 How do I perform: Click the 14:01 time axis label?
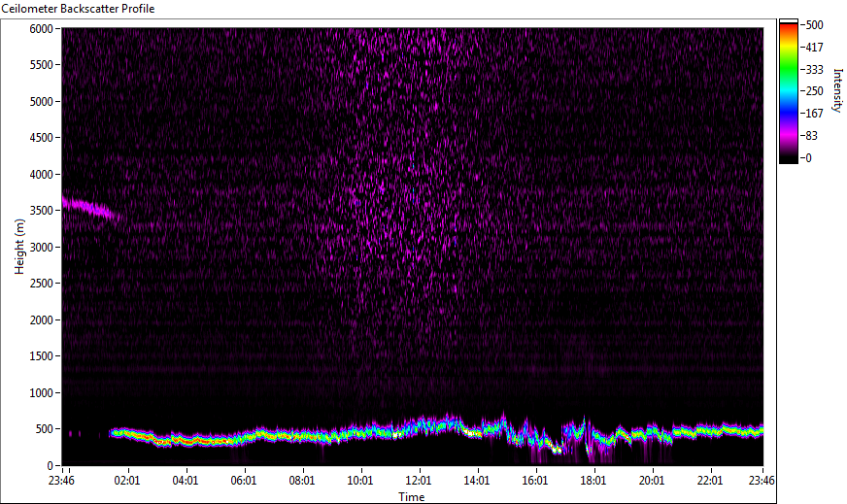477,481
